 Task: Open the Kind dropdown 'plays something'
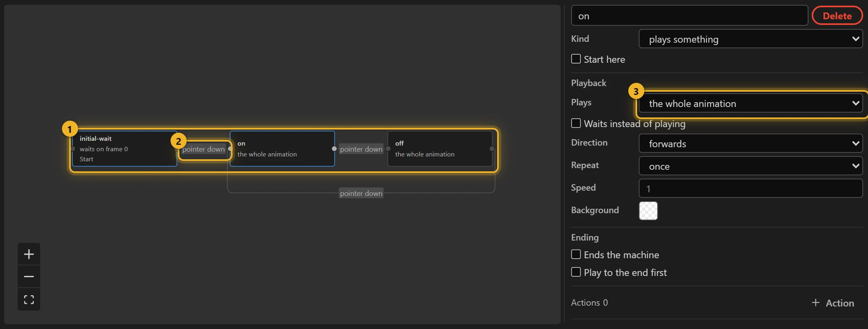[x=751, y=39]
